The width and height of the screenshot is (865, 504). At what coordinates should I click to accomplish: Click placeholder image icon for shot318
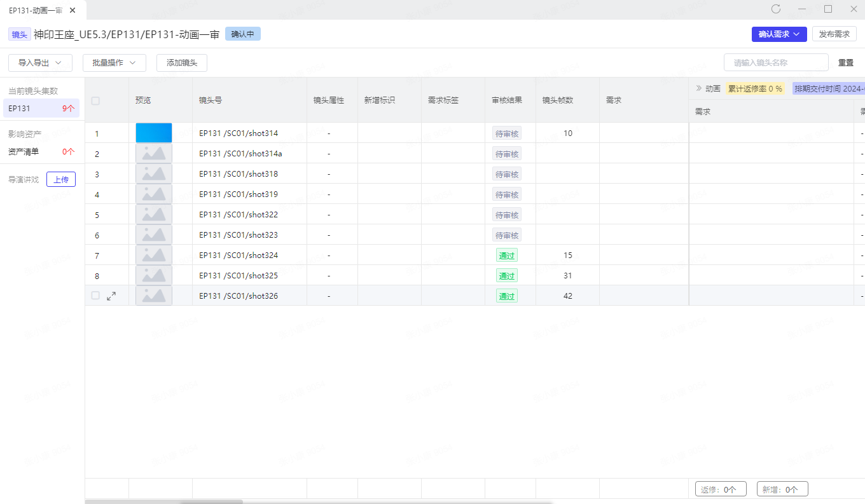(154, 174)
